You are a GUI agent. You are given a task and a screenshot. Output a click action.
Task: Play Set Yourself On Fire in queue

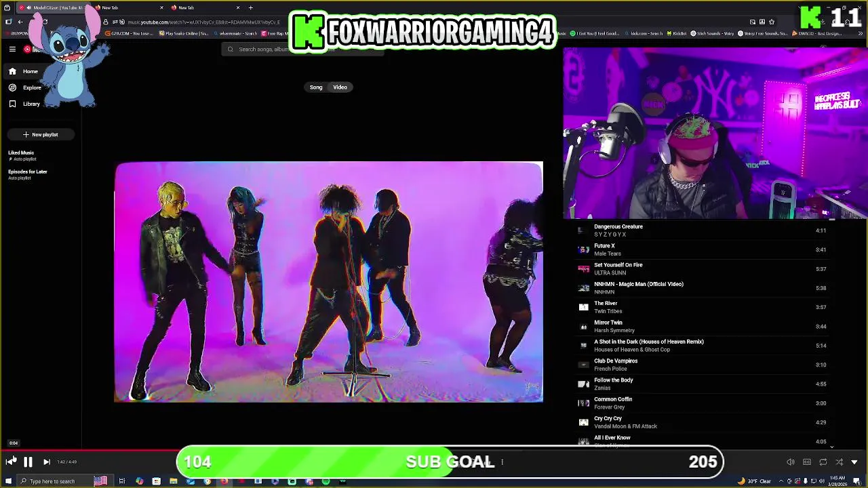702,268
